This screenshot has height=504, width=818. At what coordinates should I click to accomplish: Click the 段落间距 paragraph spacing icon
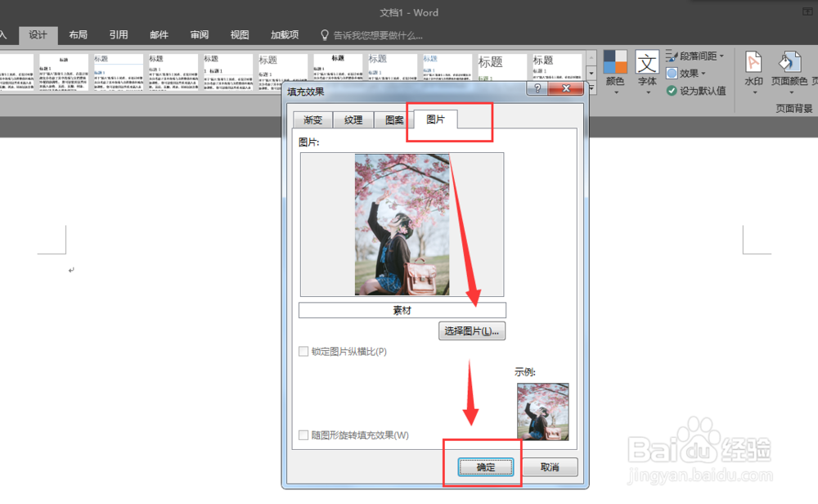[x=670, y=55]
